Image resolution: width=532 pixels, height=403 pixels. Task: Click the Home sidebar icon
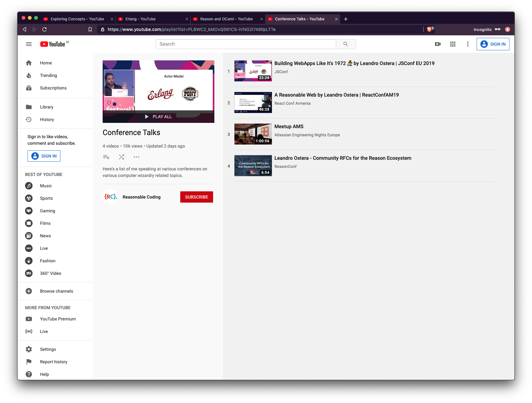[29, 63]
